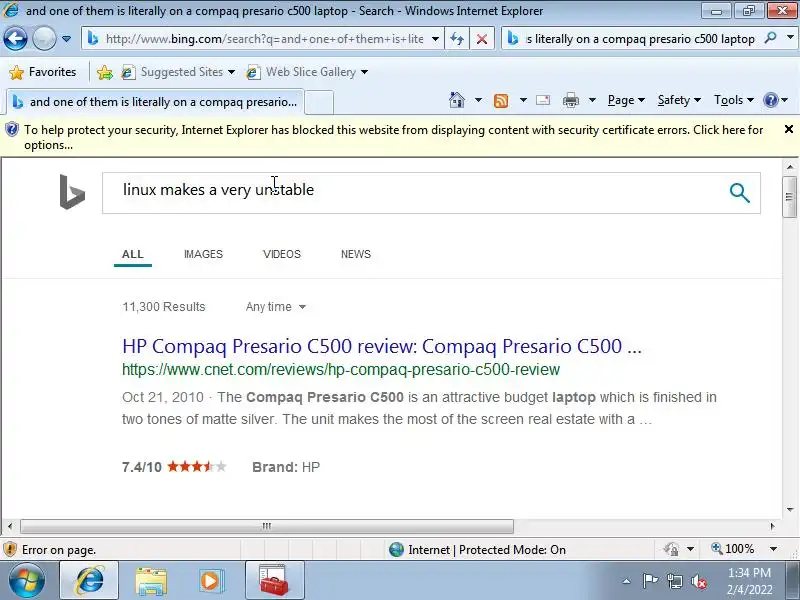The width and height of the screenshot is (800, 600).
Task: Click the Read Mail envelope icon
Action: [x=543, y=100]
